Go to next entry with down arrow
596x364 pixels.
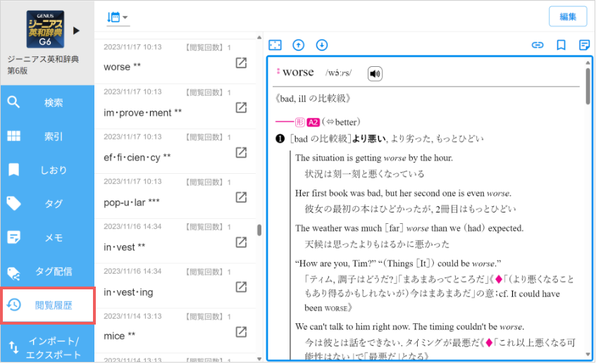pyautogui.click(x=322, y=45)
